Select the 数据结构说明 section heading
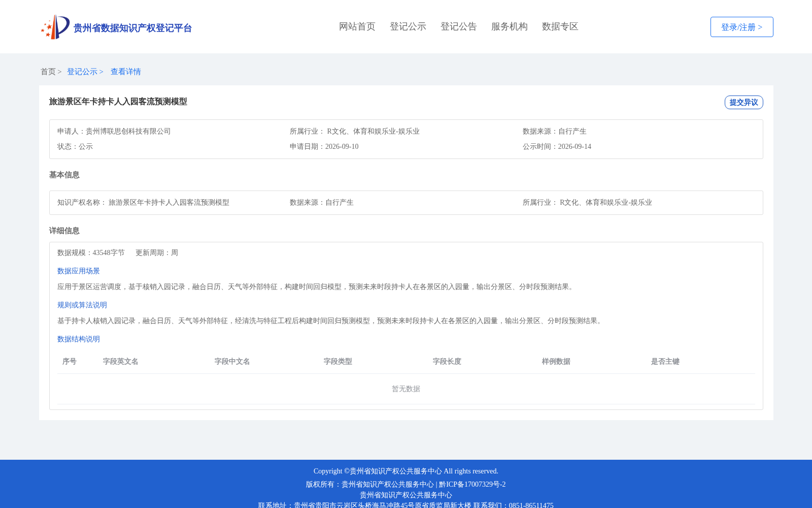This screenshot has width=812, height=508. (79, 339)
